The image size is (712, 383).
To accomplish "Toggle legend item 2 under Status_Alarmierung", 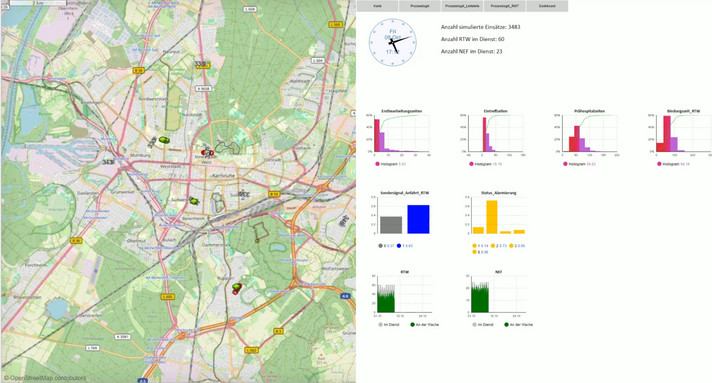I will pyautogui.click(x=499, y=246).
